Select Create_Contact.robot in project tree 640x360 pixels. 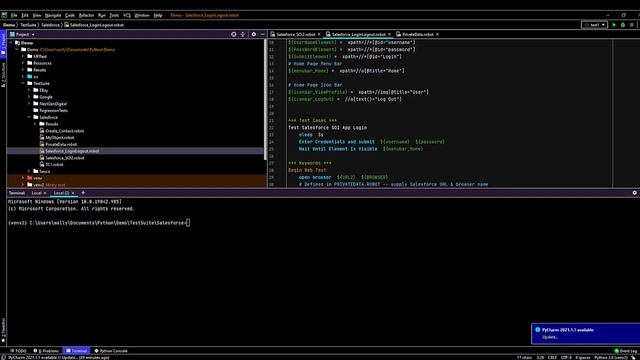pos(64,131)
